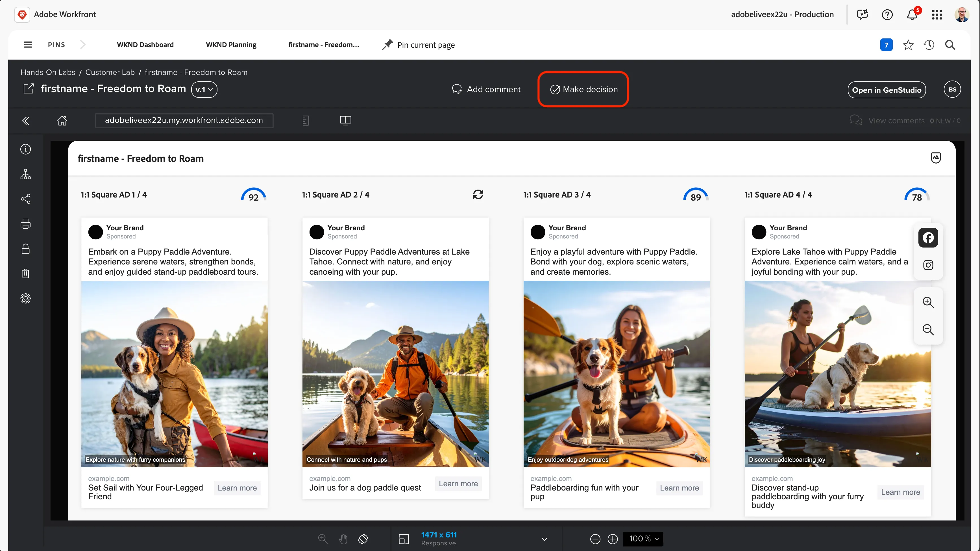Collapse sidebar with double chevron icon

(x=25, y=121)
